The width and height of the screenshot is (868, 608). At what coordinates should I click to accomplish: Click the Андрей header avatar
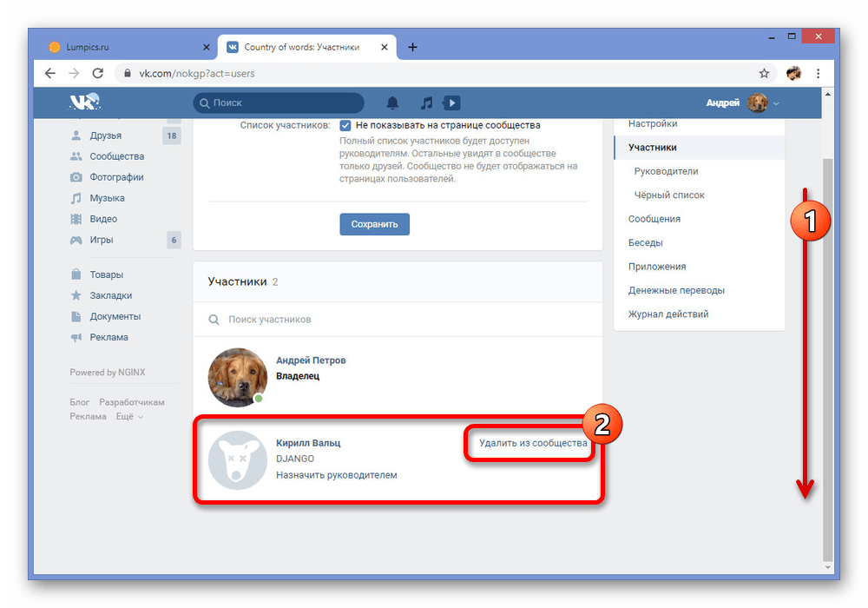pyautogui.click(x=757, y=103)
